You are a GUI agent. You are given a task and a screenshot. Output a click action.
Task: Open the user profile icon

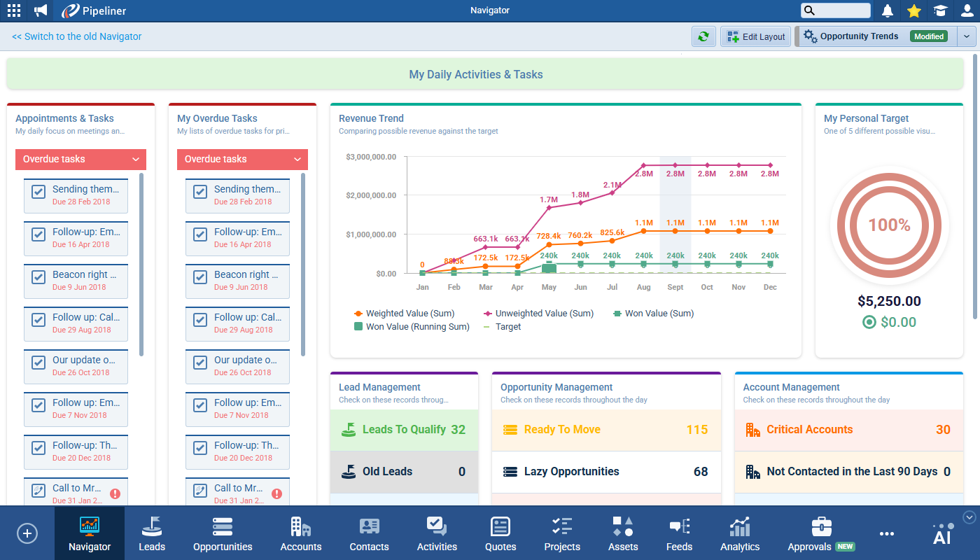pyautogui.click(x=967, y=10)
